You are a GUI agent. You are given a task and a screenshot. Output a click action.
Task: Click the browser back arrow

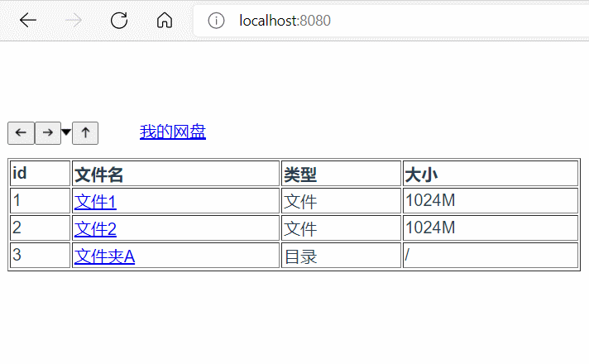point(28,21)
